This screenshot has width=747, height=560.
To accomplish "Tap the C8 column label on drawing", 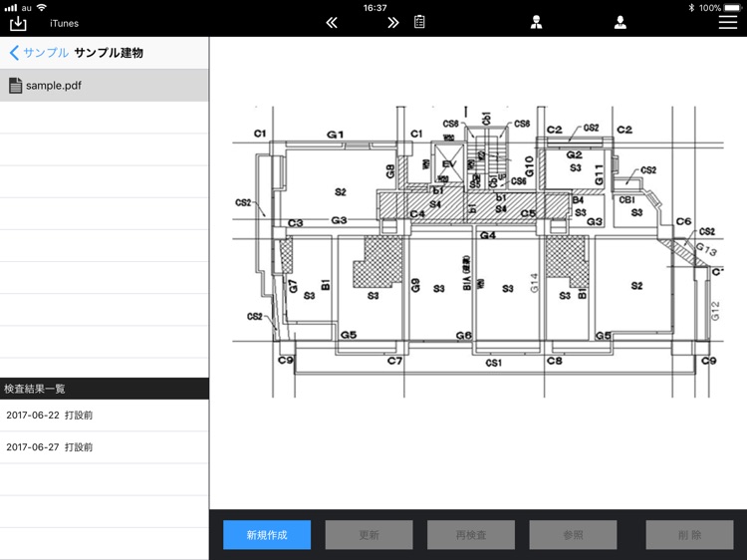I will 555,361.
